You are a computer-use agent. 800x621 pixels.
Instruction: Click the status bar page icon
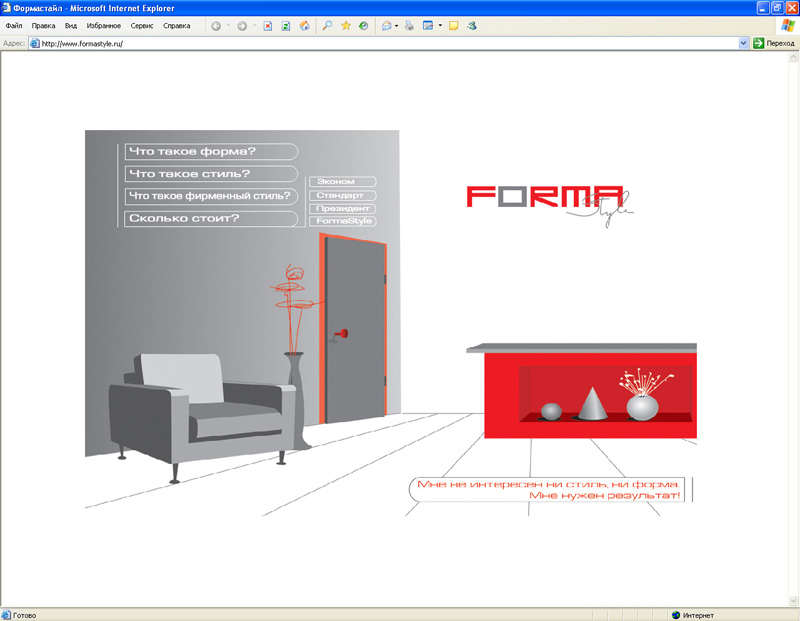[x=6, y=615]
